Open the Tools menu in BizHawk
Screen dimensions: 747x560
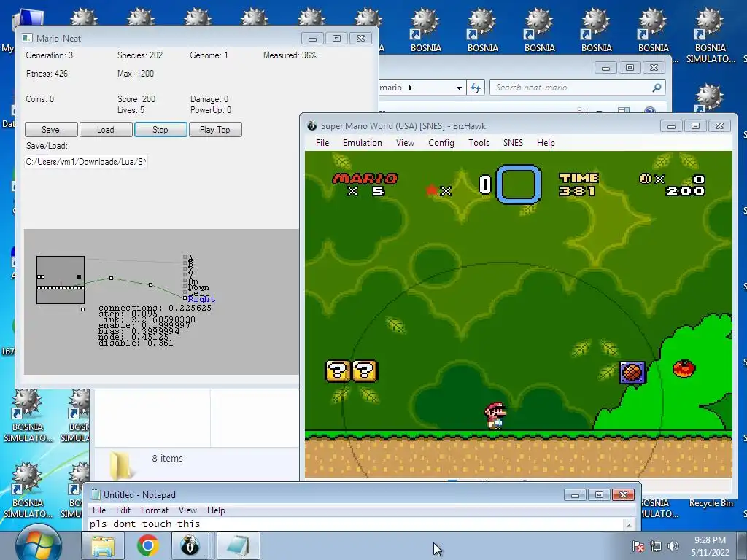coord(479,143)
